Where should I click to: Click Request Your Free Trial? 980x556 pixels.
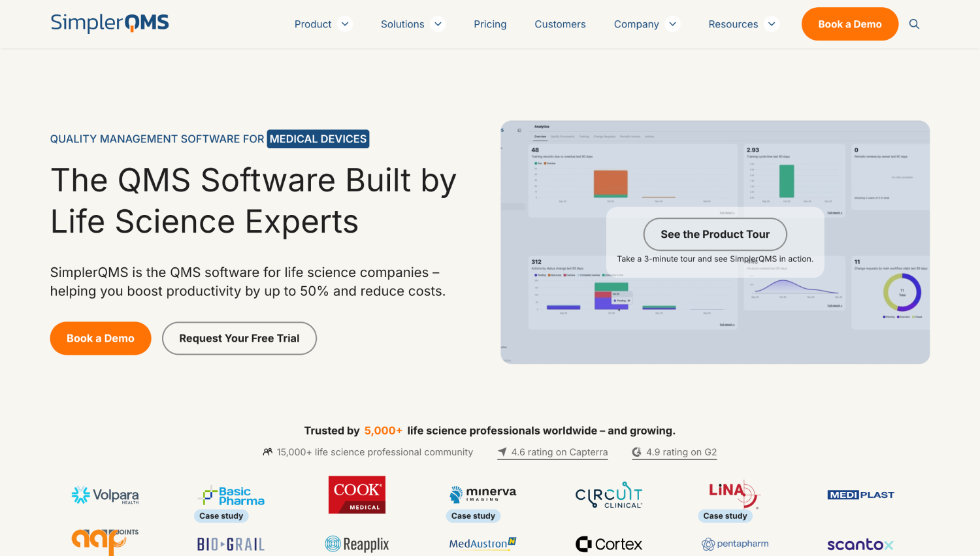(x=239, y=338)
